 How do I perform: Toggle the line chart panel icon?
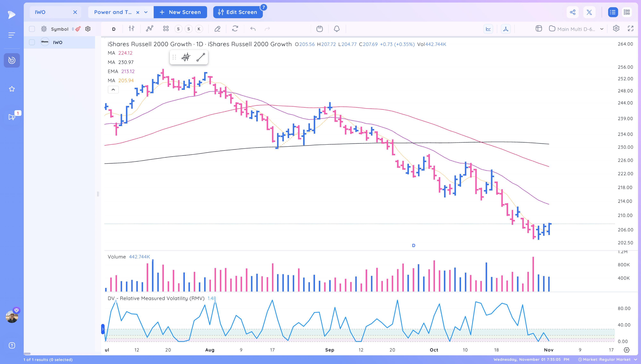488,29
